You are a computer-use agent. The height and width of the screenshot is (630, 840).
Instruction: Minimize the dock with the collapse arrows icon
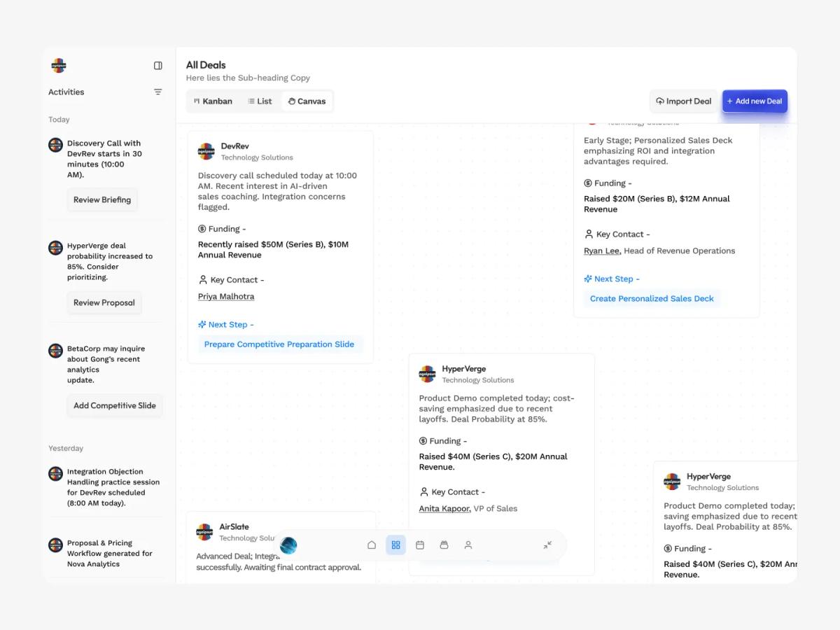click(547, 545)
